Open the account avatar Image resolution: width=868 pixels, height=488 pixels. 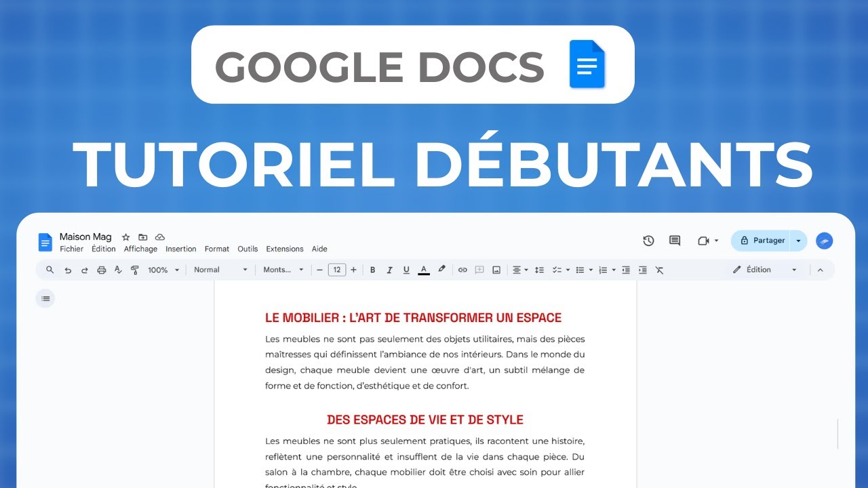(x=824, y=241)
